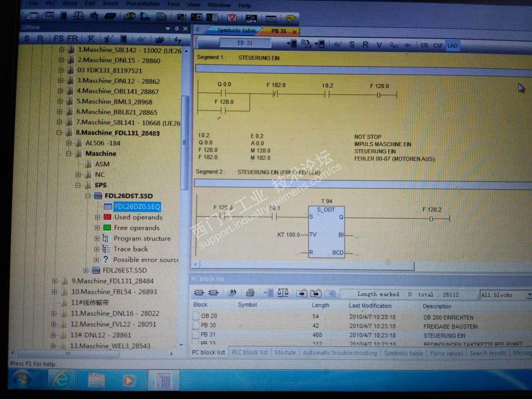Click the envelope mail icon in main toolbar
This screenshot has width=532, height=399.
271,18
